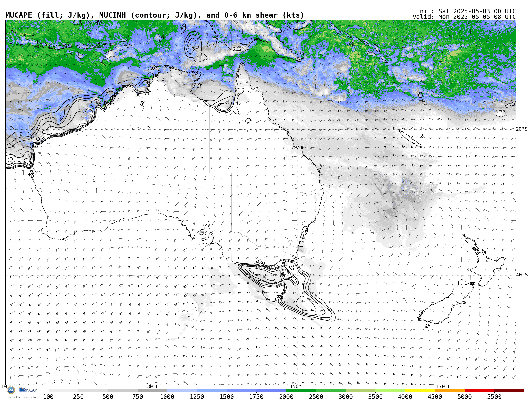Click the colorbar label 5500
This screenshot has width=532, height=400.
click(x=494, y=397)
